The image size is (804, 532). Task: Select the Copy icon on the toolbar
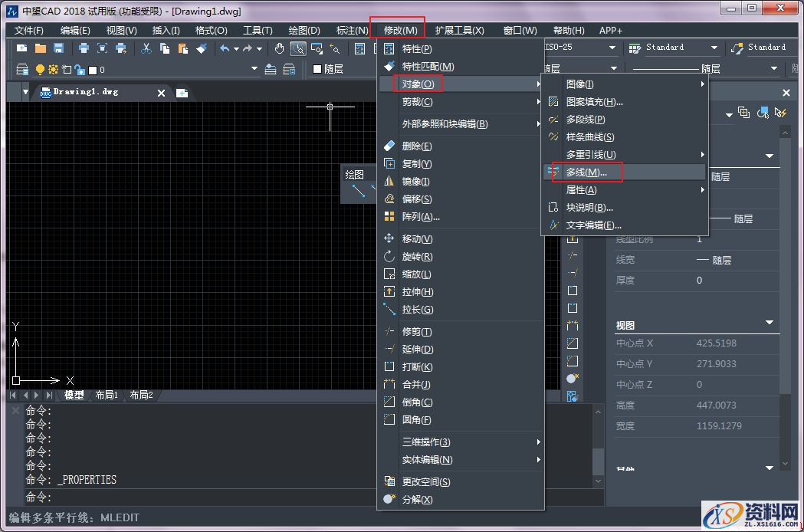pos(164,48)
